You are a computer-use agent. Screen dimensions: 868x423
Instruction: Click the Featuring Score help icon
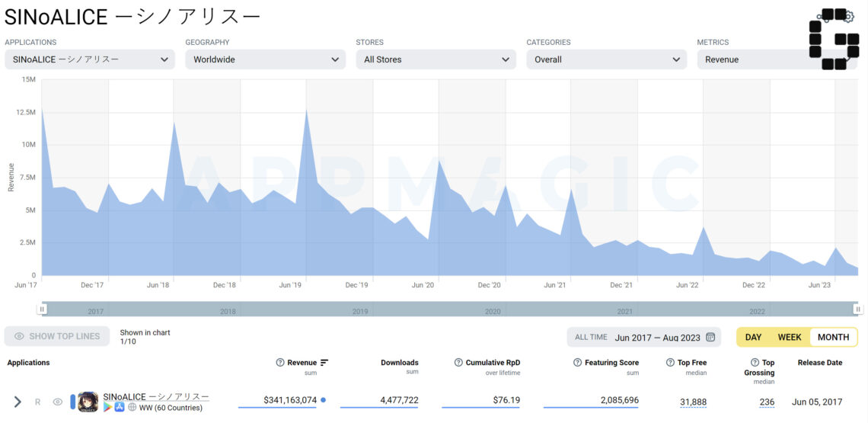577,363
